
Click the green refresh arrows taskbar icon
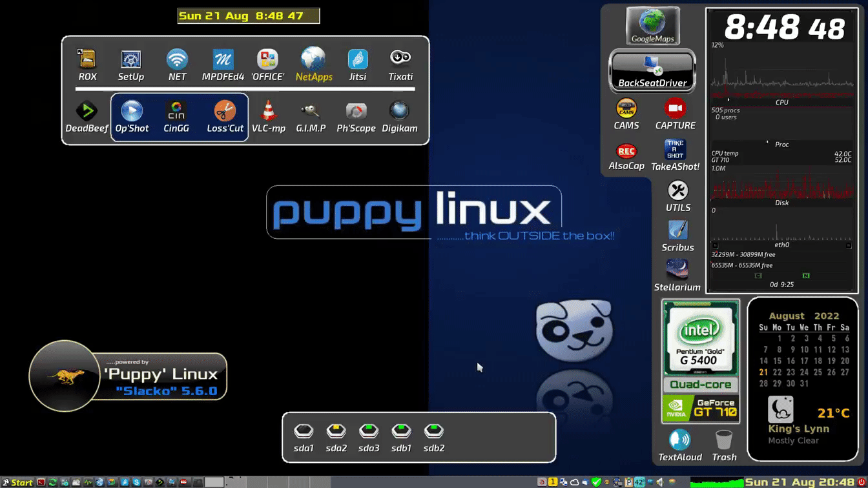coord(52,482)
